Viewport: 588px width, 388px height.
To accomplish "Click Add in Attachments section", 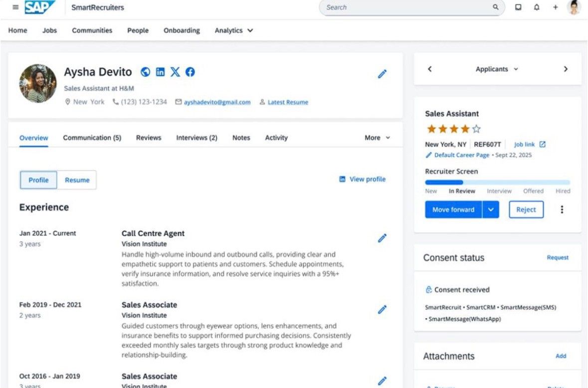I will [x=561, y=356].
